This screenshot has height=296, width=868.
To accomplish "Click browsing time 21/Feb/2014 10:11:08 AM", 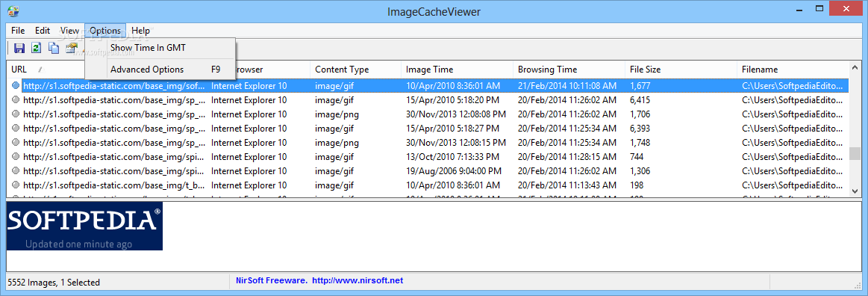I will 567,86.
